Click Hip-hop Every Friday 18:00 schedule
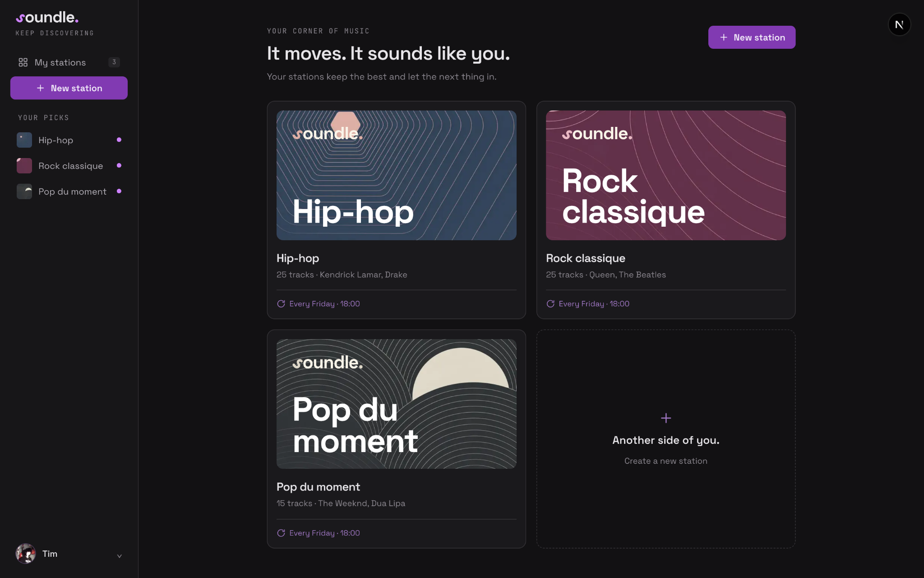Screen dimensions: 924x578 pos(324,304)
